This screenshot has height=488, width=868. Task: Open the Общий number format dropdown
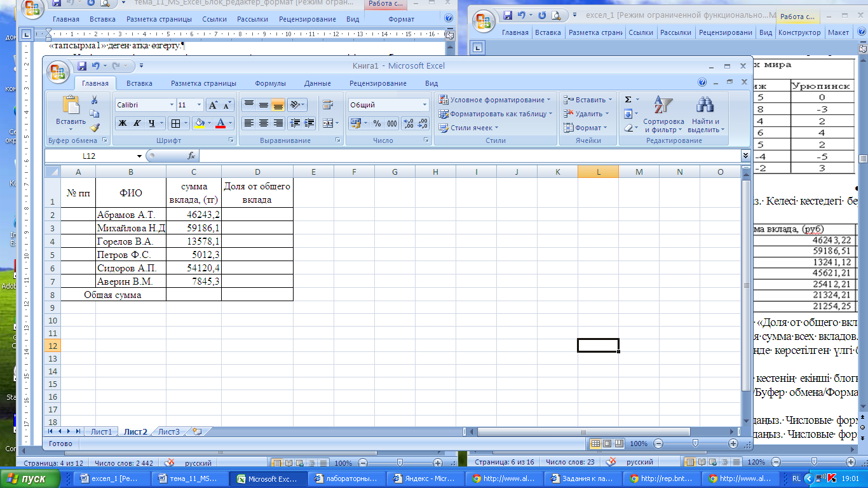(x=425, y=105)
